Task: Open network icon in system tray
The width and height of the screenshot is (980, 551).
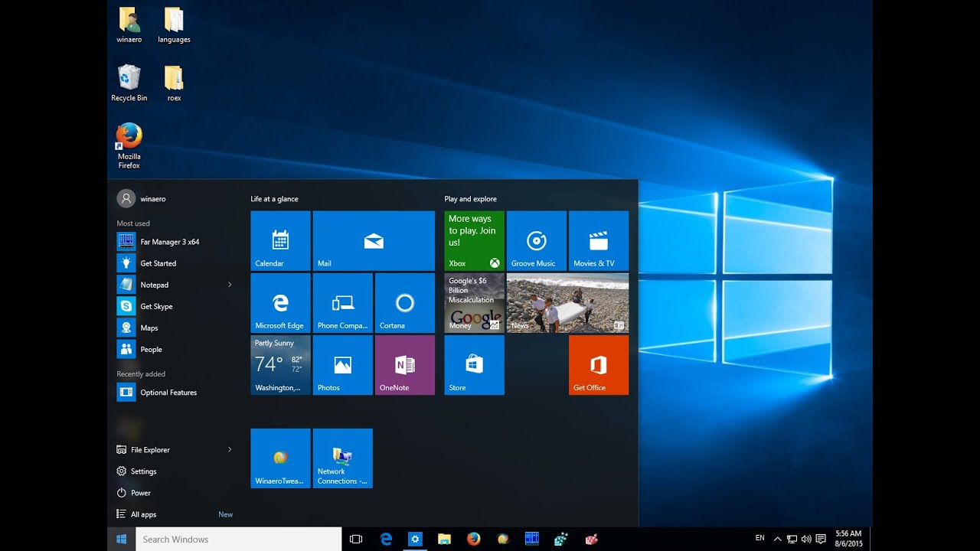Action: pos(792,539)
